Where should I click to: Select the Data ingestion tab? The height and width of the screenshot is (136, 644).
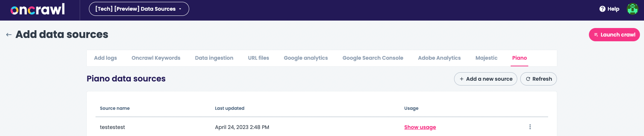(214, 58)
